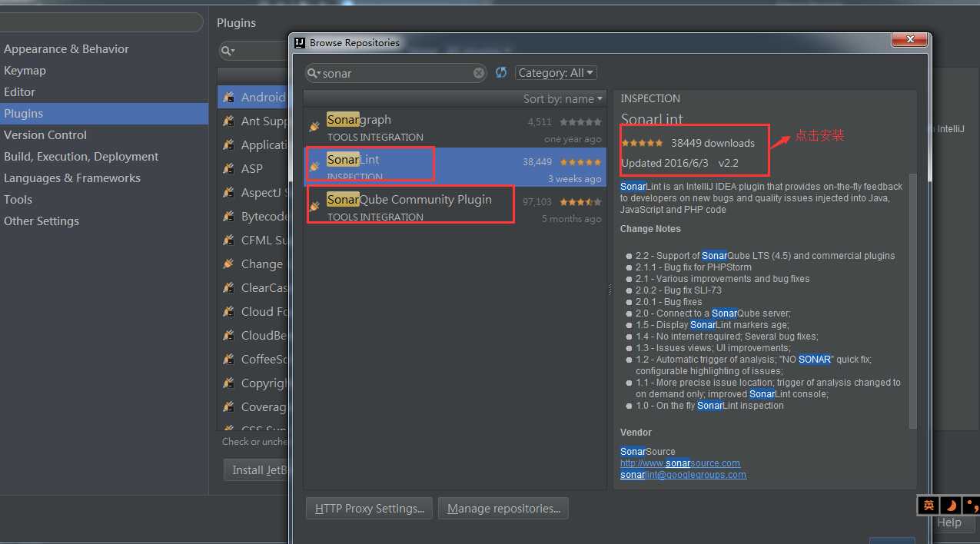The image size is (980, 544).
Task: Click the Bytecode plugin icon
Action: tap(228, 216)
